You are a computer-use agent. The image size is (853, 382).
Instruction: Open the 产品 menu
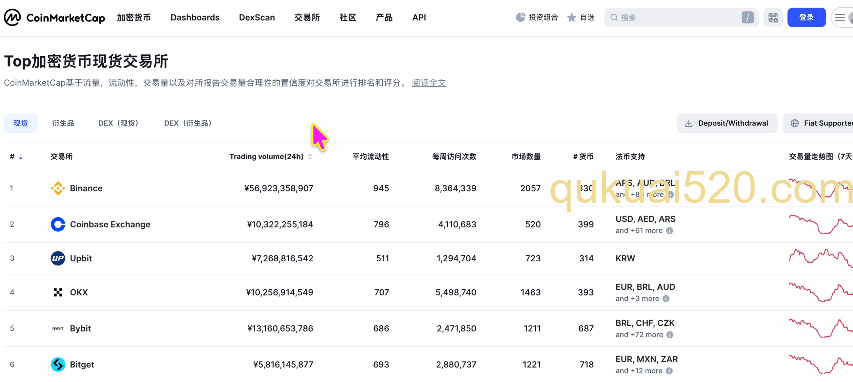[384, 17]
